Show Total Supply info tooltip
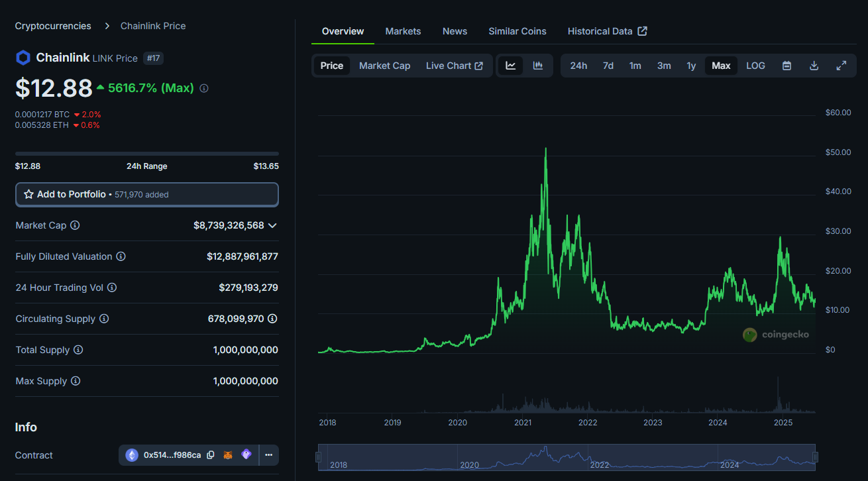Viewport: 868px width, 481px height. [x=78, y=350]
